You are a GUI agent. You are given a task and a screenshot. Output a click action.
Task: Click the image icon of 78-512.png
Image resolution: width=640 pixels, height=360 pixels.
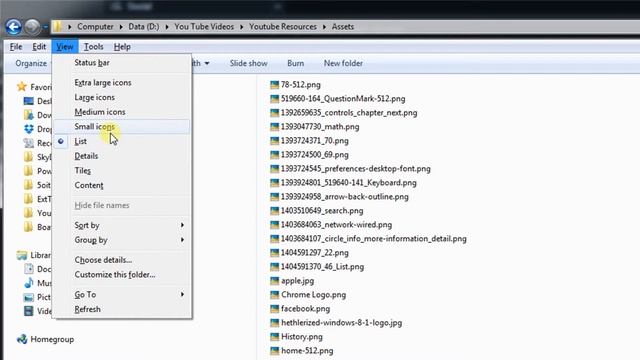pos(274,85)
